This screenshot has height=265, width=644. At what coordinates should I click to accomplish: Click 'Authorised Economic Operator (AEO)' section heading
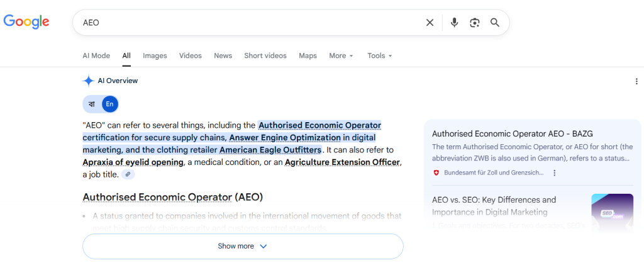(172, 197)
